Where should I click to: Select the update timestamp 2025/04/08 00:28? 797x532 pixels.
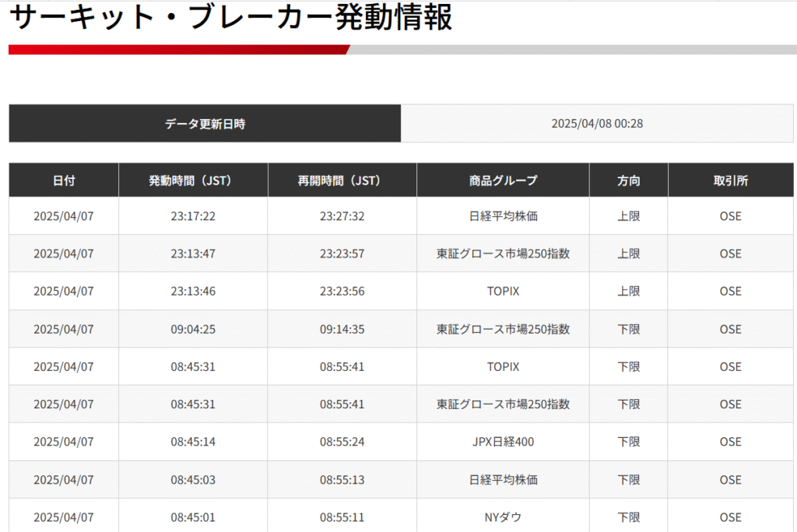(x=597, y=124)
